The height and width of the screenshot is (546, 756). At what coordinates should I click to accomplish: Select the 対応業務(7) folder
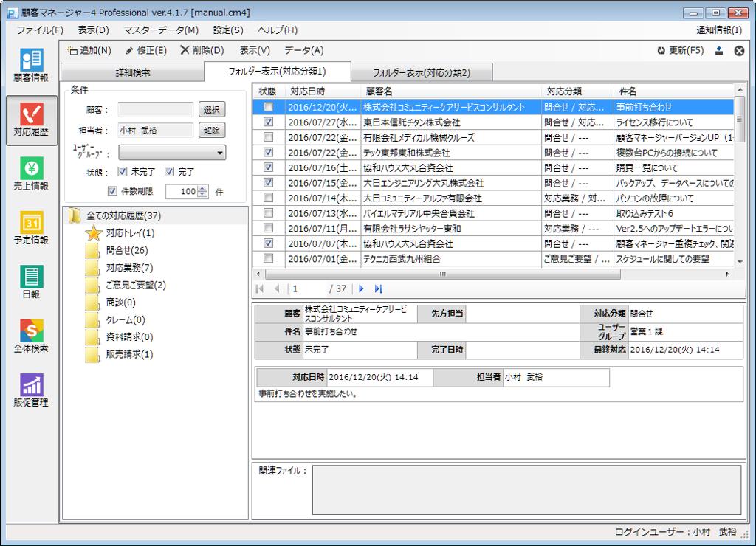coord(129,268)
